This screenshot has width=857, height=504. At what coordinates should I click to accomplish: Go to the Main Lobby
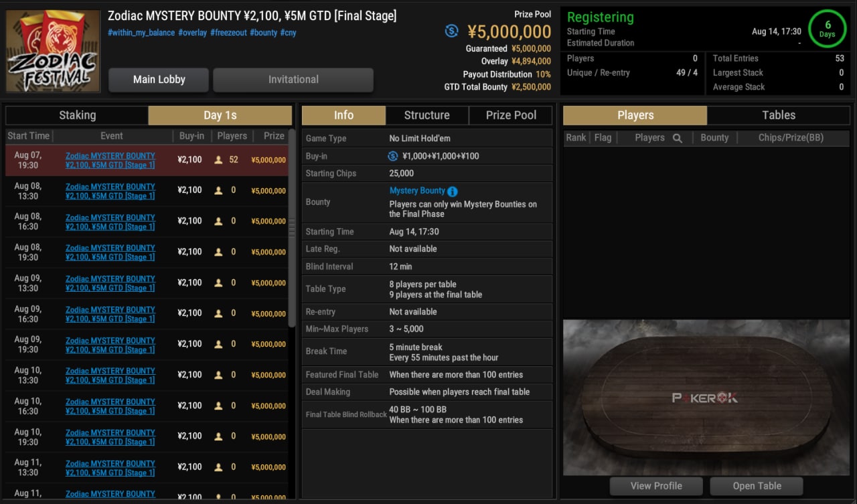pyautogui.click(x=159, y=80)
